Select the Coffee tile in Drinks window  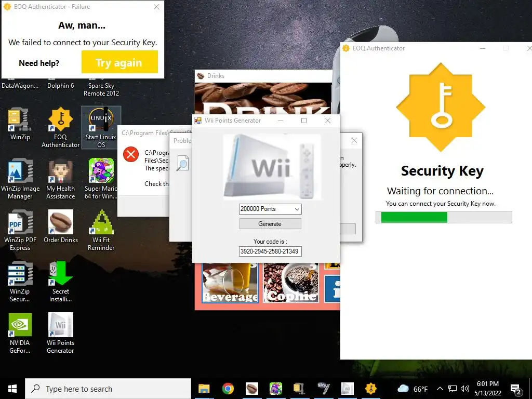point(291,283)
